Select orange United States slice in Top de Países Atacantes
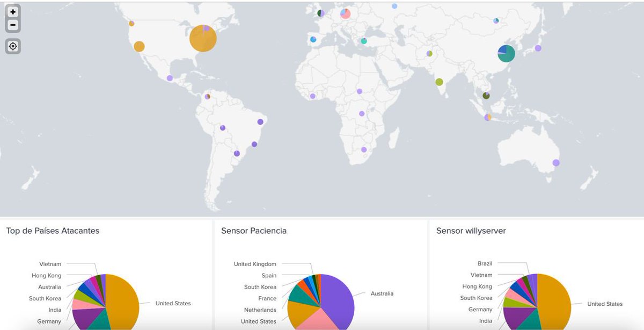This screenshot has width=644, height=330. pos(123,301)
